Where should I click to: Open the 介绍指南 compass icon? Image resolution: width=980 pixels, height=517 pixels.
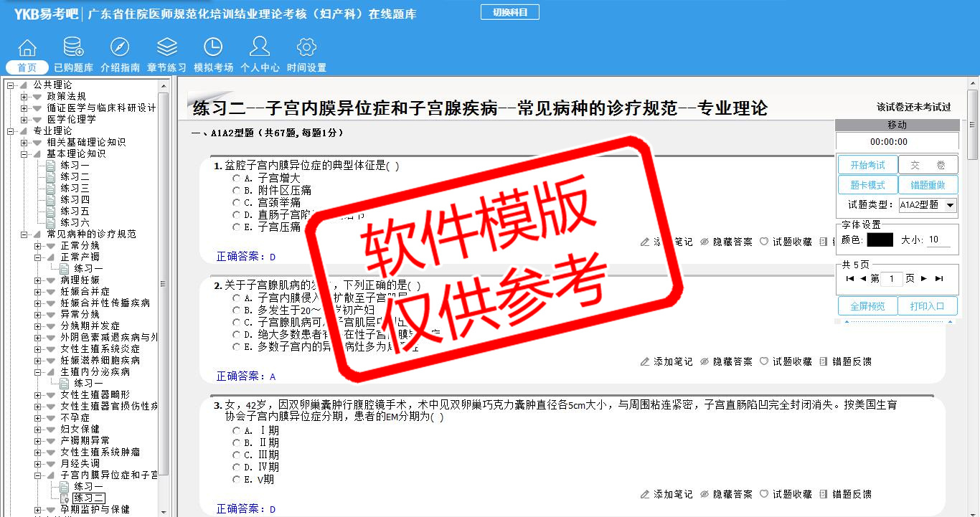point(120,48)
